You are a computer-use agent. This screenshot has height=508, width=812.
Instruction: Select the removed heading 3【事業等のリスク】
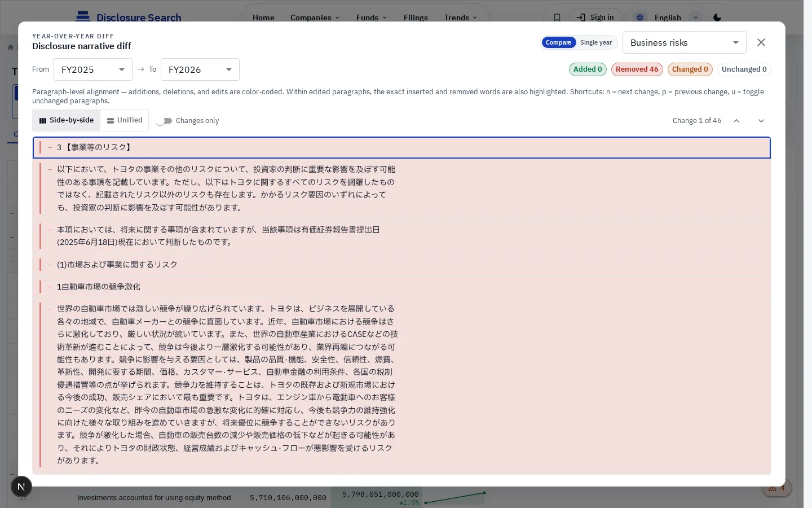(401, 147)
